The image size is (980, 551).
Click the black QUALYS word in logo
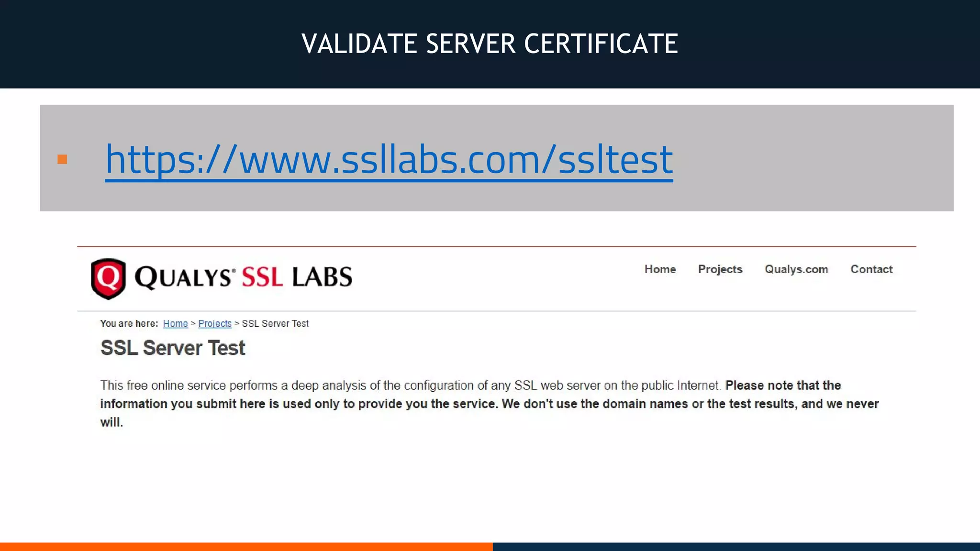pos(184,277)
